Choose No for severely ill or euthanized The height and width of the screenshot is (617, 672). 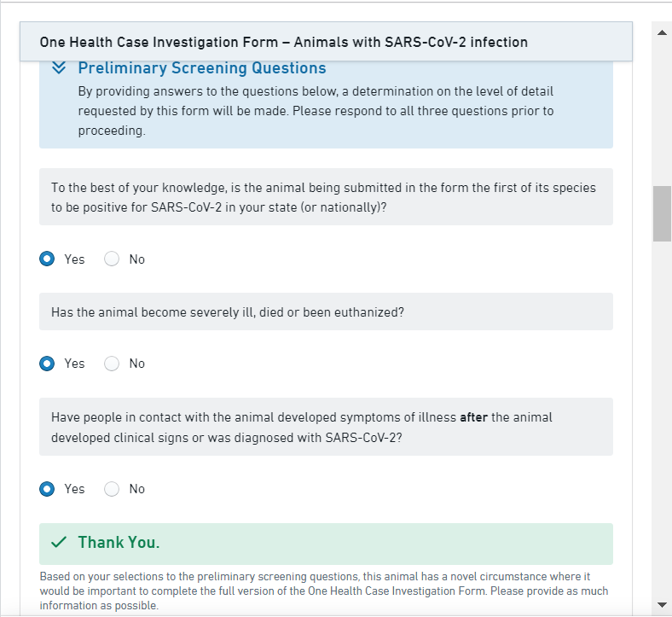point(112,364)
